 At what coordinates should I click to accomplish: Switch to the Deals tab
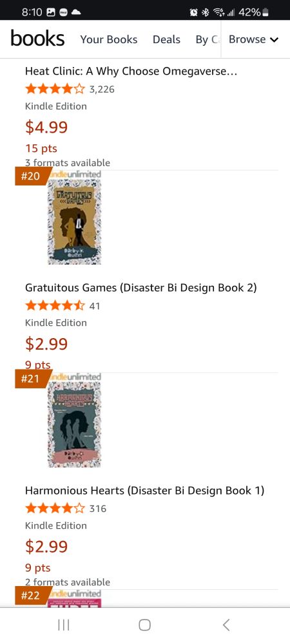pyautogui.click(x=166, y=39)
